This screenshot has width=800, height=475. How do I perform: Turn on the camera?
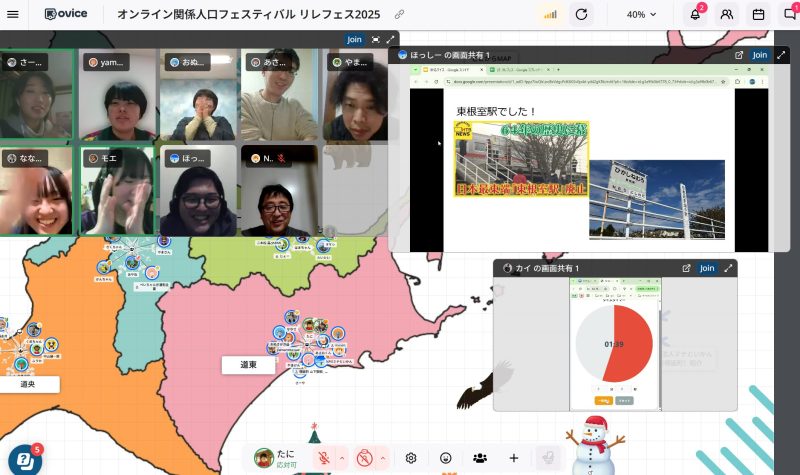click(x=365, y=458)
